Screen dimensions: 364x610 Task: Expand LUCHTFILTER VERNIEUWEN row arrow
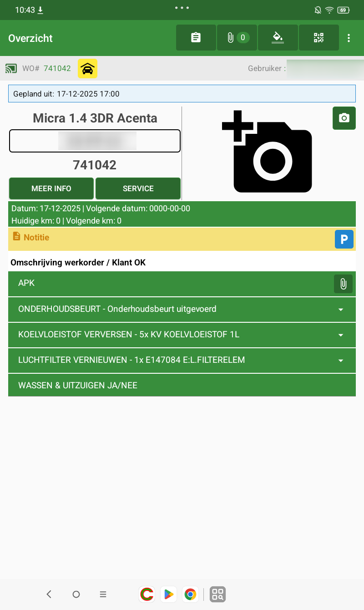coord(341,361)
